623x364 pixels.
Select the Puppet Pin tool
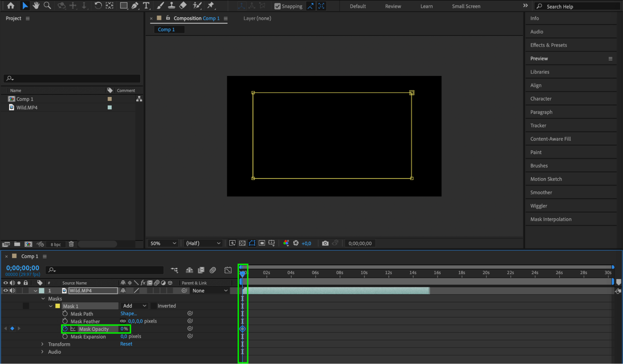[211, 5]
